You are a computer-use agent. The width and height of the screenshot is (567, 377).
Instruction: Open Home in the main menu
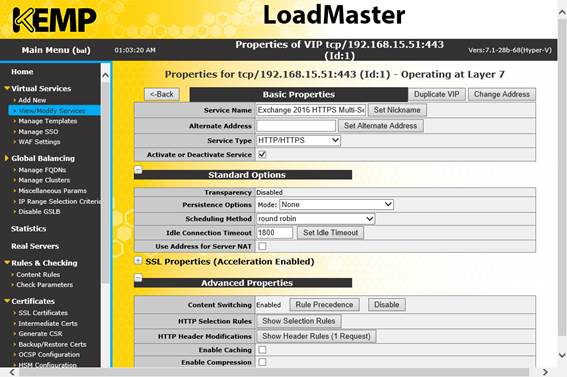(22, 72)
